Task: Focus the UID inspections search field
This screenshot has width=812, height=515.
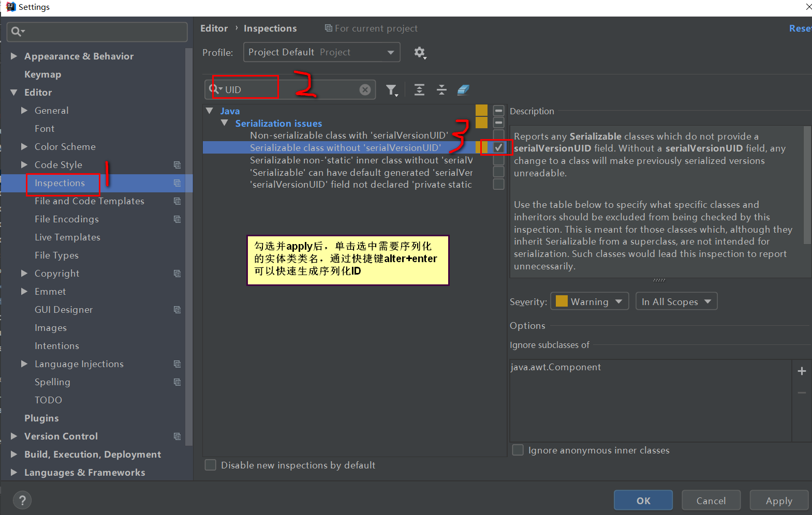Action: 289,90
